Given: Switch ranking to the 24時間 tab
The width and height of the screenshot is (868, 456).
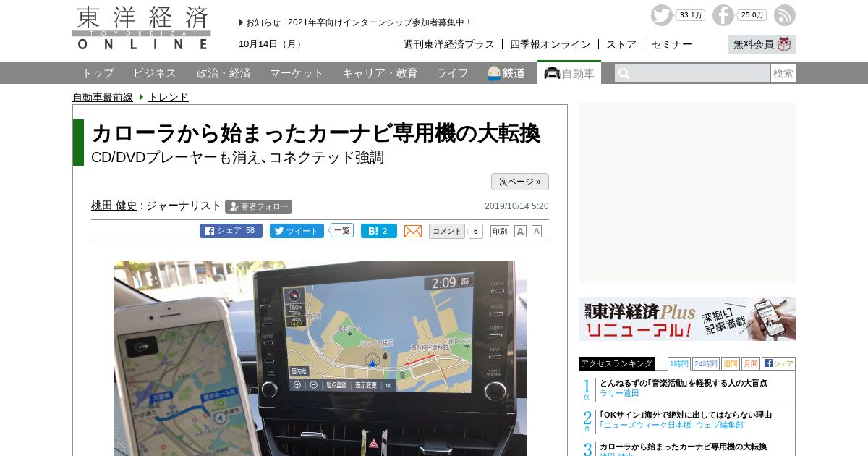Looking at the screenshot, I should click(x=705, y=363).
